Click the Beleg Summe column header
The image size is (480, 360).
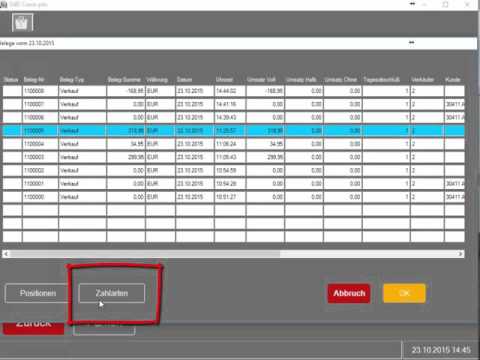pos(124,80)
